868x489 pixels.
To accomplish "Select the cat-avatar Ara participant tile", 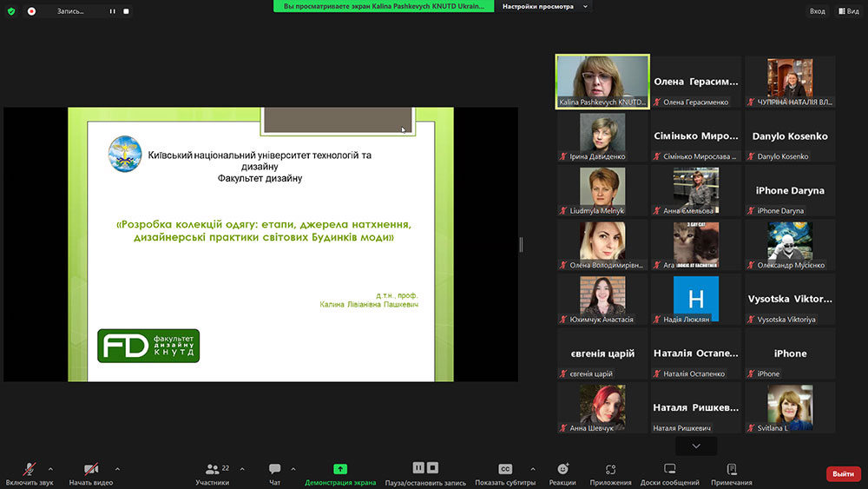I will 696,245.
